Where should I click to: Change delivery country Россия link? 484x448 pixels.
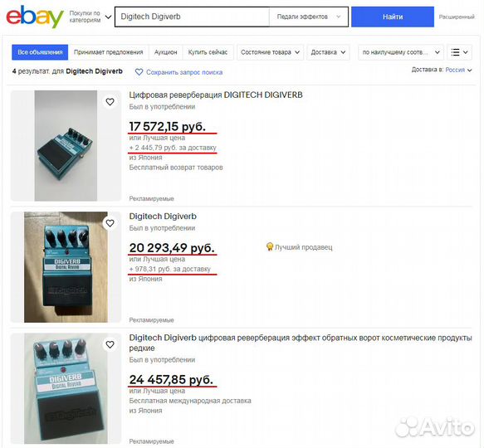point(455,70)
